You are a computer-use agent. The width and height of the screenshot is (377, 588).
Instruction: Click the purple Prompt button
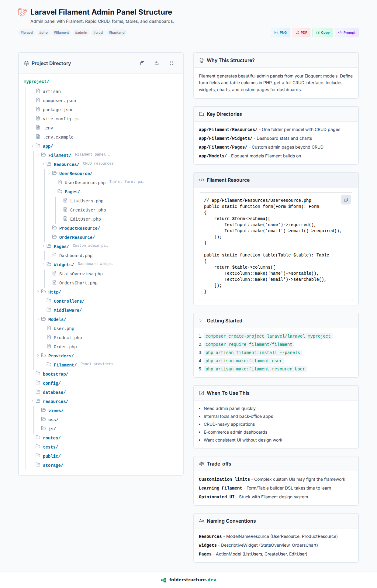(x=347, y=33)
